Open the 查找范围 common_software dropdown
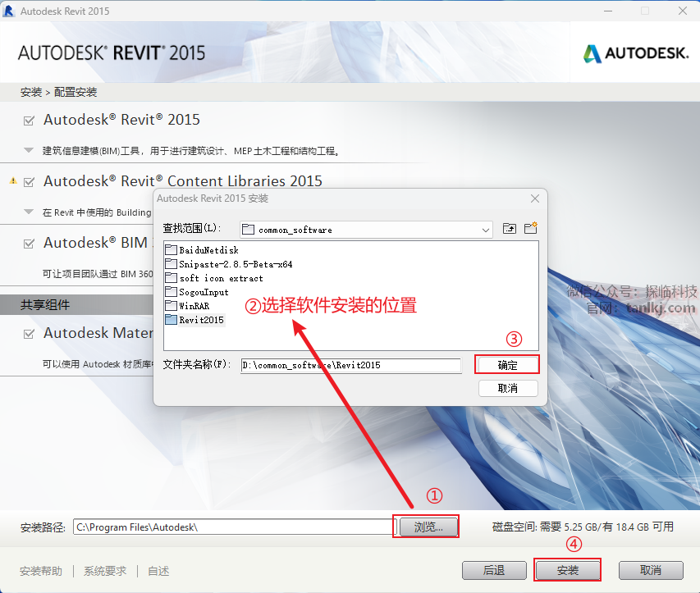 366,230
